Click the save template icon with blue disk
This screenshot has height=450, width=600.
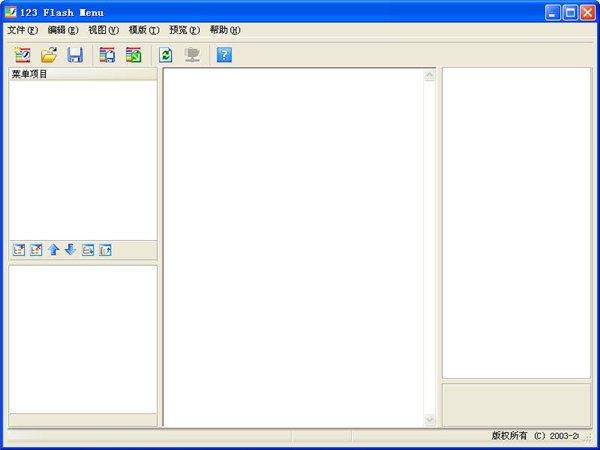(107, 55)
